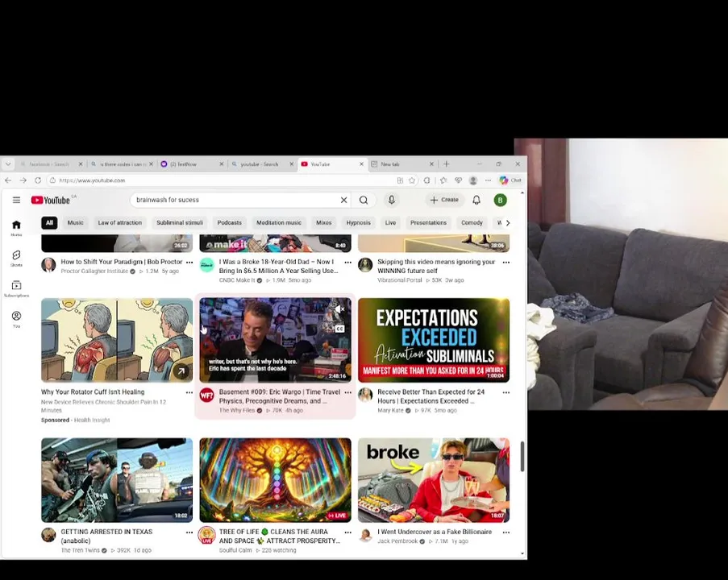Open the Jack Pembrook channel link
This screenshot has height=580, width=728.
397,541
